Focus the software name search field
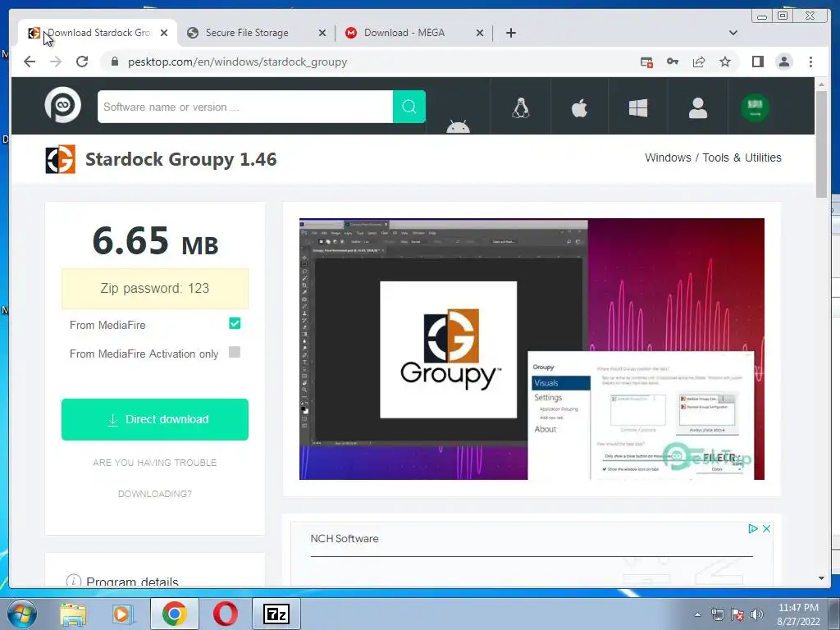 [245, 107]
